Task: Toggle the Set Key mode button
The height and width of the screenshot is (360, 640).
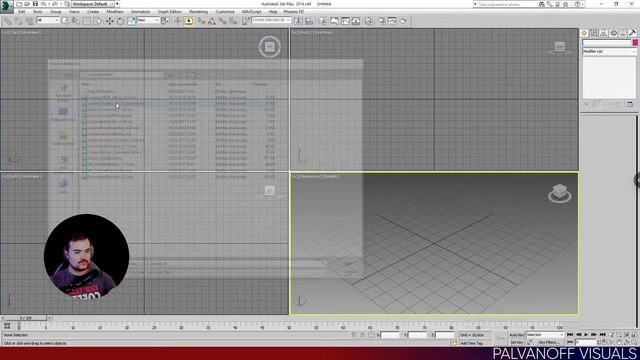Action: (x=516, y=342)
